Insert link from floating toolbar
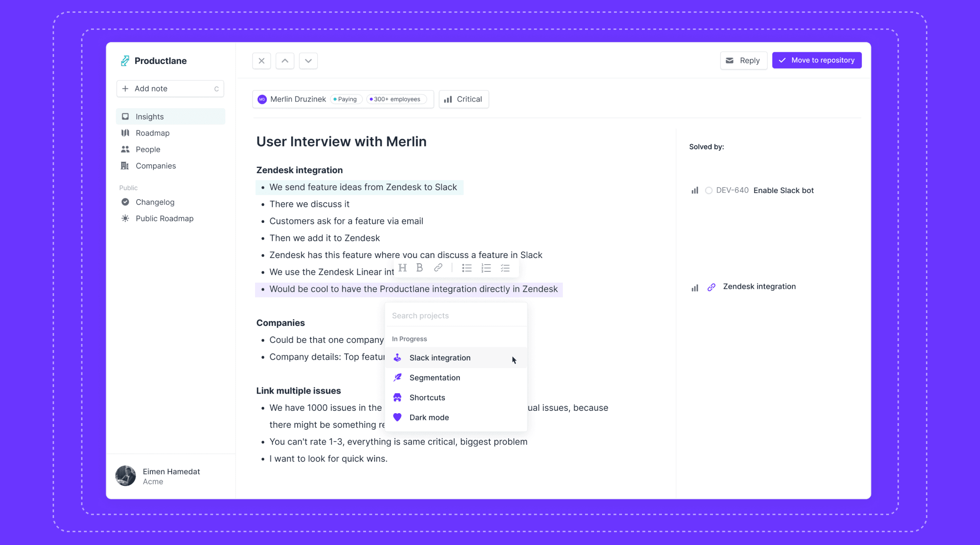 (x=438, y=268)
